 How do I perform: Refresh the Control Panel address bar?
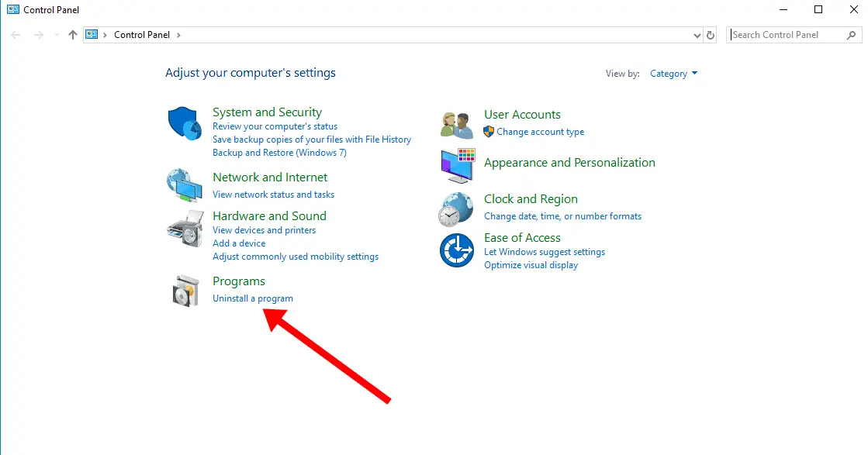coord(711,35)
